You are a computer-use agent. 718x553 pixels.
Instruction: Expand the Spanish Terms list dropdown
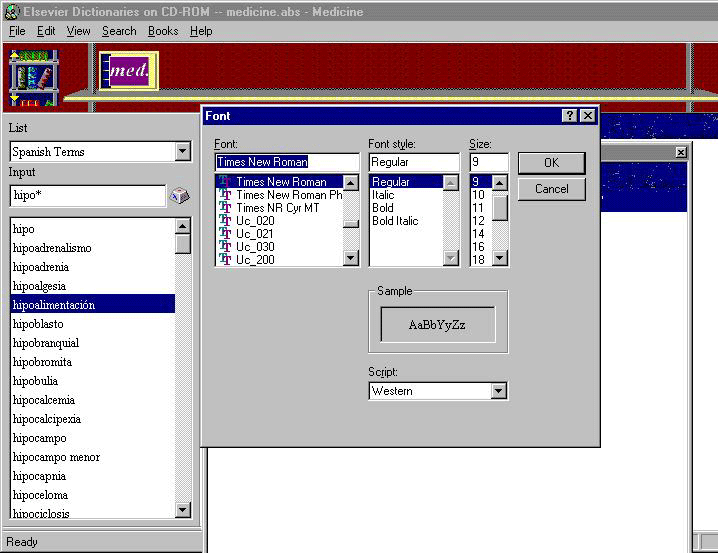182,152
